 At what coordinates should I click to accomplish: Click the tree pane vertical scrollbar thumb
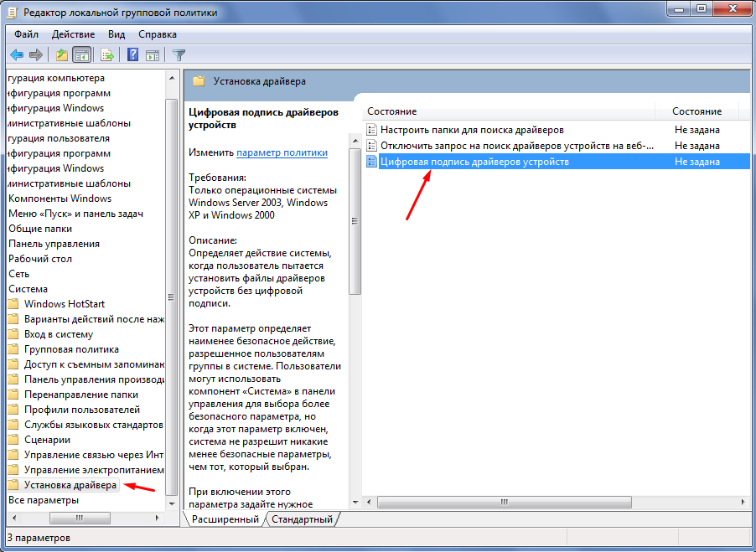click(x=172, y=297)
